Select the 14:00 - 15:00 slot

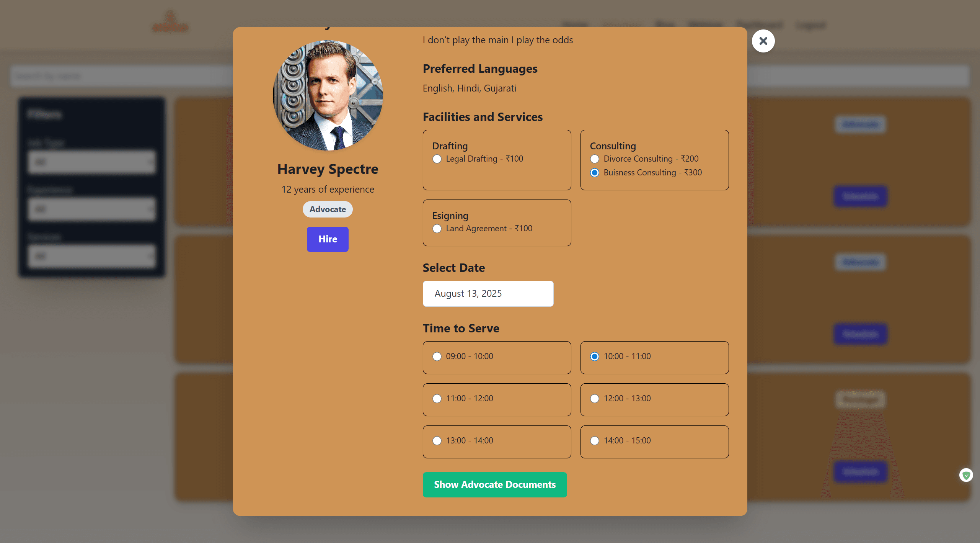click(x=594, y=440)
